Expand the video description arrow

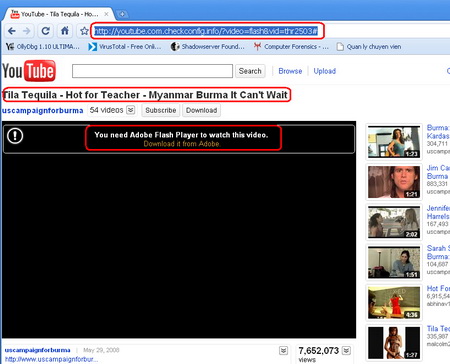coord(283,350)
